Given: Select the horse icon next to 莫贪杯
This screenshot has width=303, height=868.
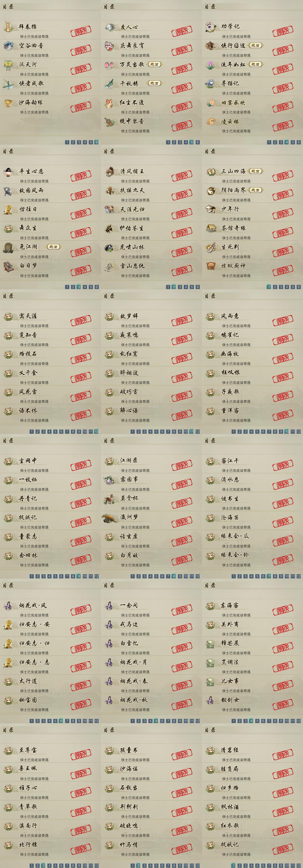Looking at the screenshot, I should point(109,499).
